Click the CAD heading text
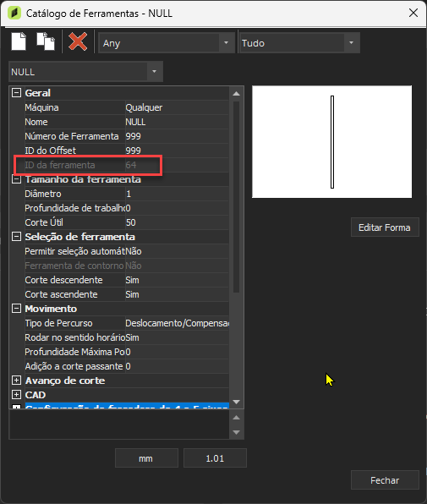 36,395
